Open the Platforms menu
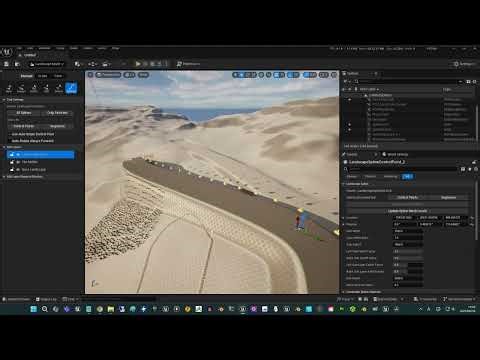480x360 pixels. pos(188,64)
